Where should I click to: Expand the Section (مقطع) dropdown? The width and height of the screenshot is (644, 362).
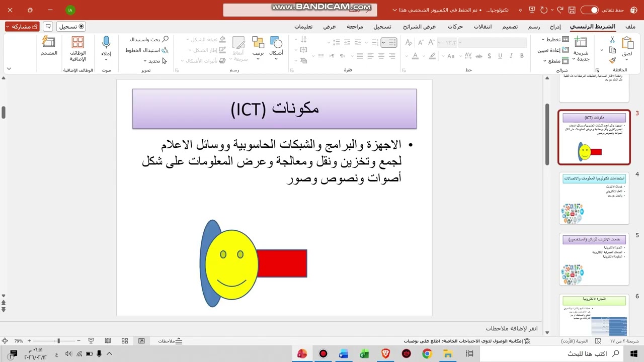(556, 61)
